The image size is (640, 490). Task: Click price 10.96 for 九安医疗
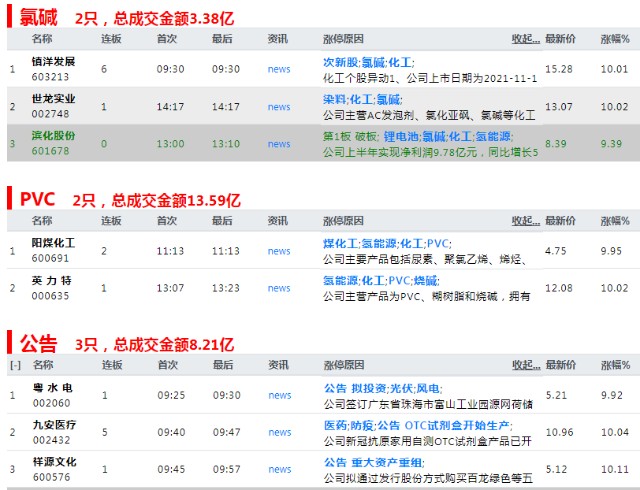[560, 432]
